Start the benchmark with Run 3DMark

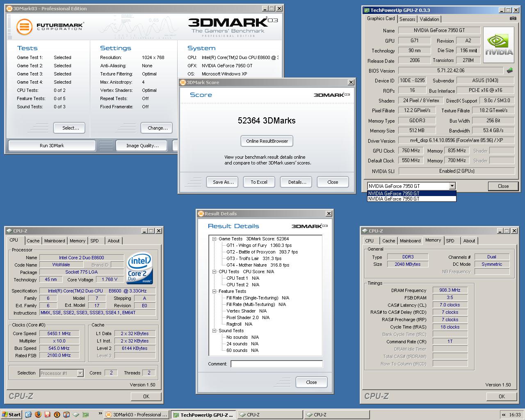[52, 146]
